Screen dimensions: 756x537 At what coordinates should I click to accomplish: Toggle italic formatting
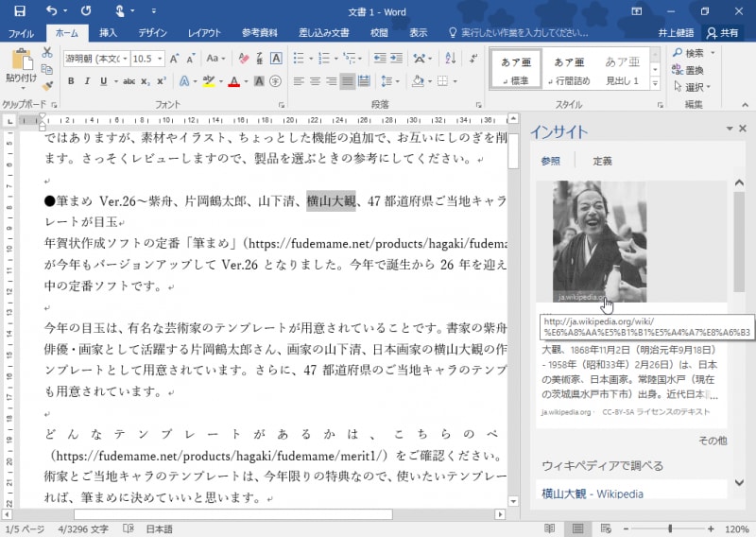[87, 81]
